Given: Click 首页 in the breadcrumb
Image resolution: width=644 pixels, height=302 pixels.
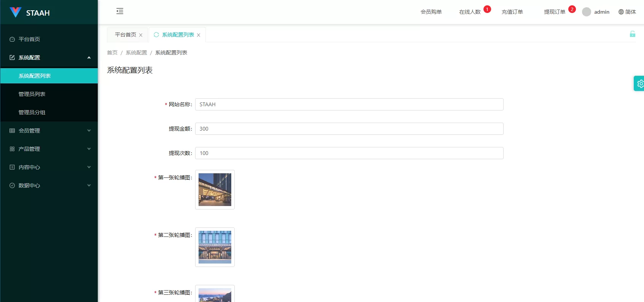Looking at the screenshot, I should 112,53.
